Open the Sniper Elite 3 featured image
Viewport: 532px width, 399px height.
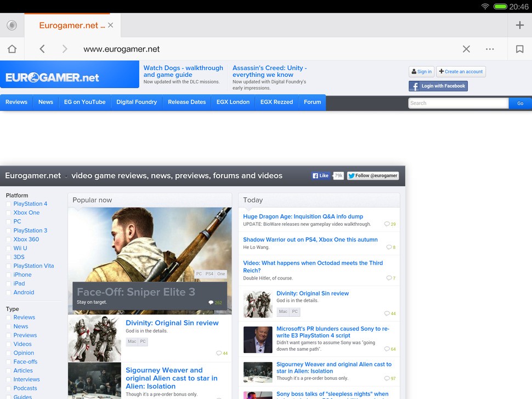(x=150, y=244)
